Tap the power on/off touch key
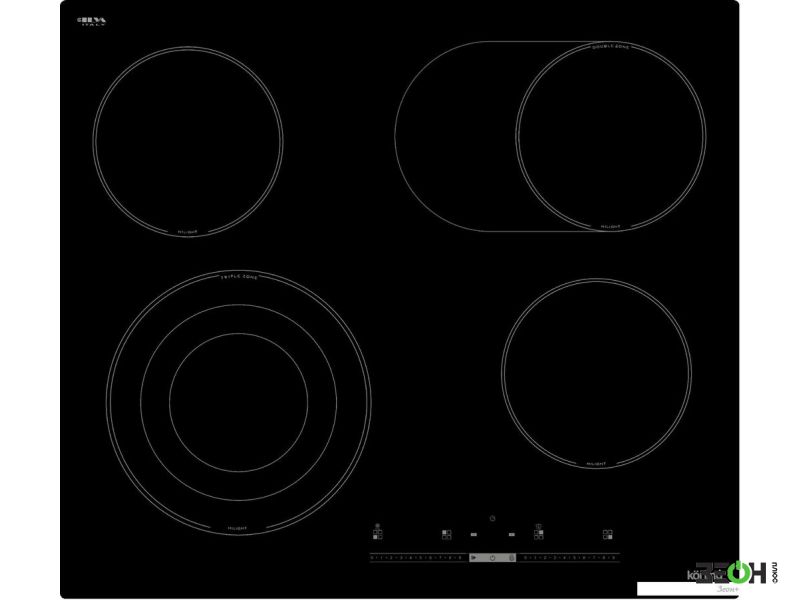 tap(492, 558)
